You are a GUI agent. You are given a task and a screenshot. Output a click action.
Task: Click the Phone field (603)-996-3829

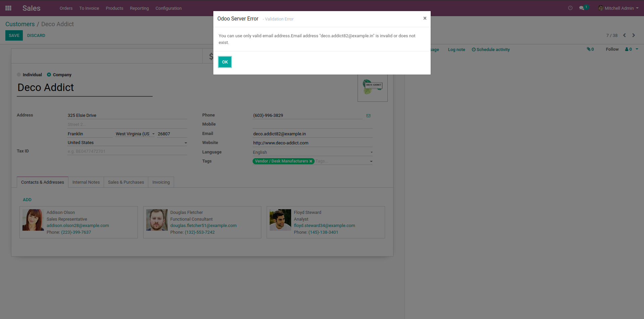pyautogui.click(x=308, y=115)
